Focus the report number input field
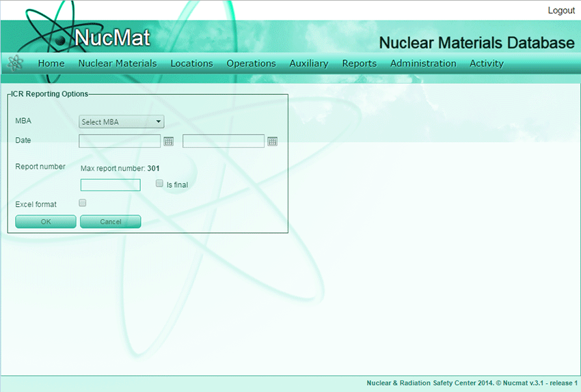Image resolution: width=581 pixels, height=392 pixels. tap(110, 184)
